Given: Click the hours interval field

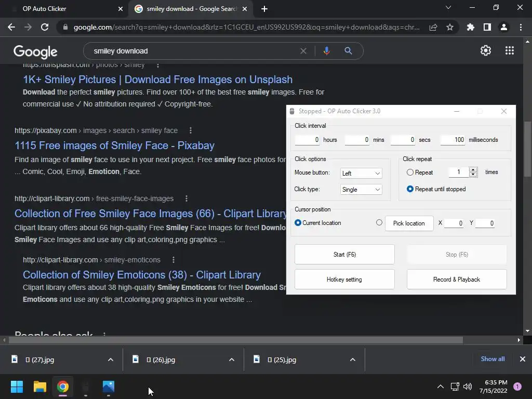Looking at the screenshot, I should [x=307, y=140].
